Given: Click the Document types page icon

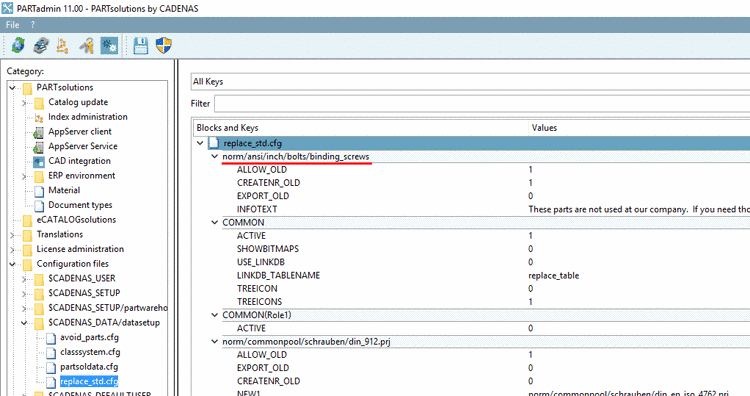Looking at the screenshot, I should click(39, 206).
